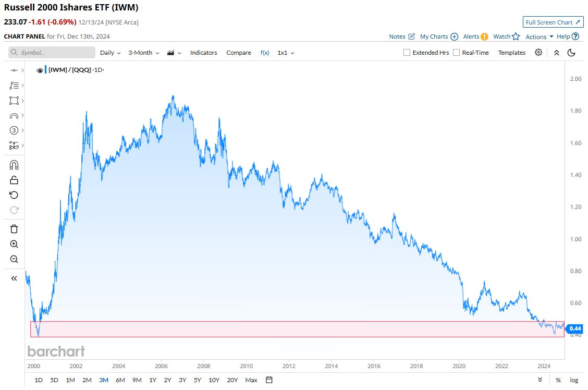This screenshot has height=390, width=588.
Task: Expand the bottom double-chevron panel
Action: click(540, 380)
